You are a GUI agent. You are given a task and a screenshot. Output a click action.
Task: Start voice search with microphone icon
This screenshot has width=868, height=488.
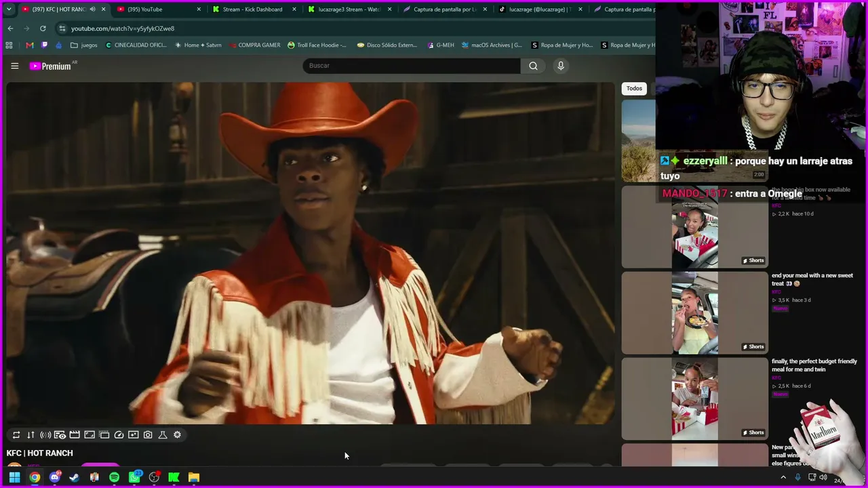(x=560, y=66)
